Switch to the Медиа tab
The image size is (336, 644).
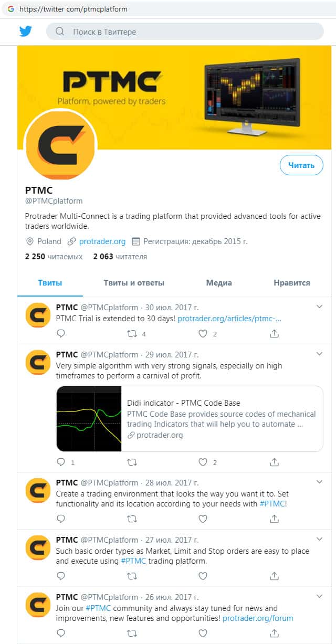tap(219, 283)
